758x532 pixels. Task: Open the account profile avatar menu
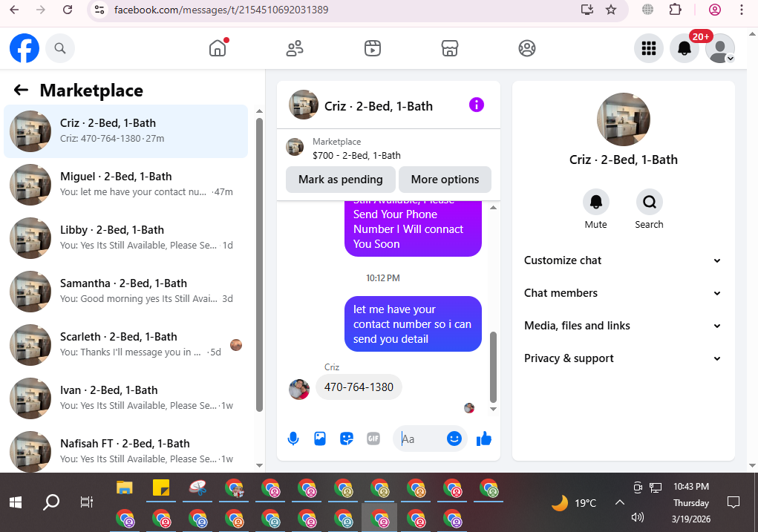[x=720, y=48]
